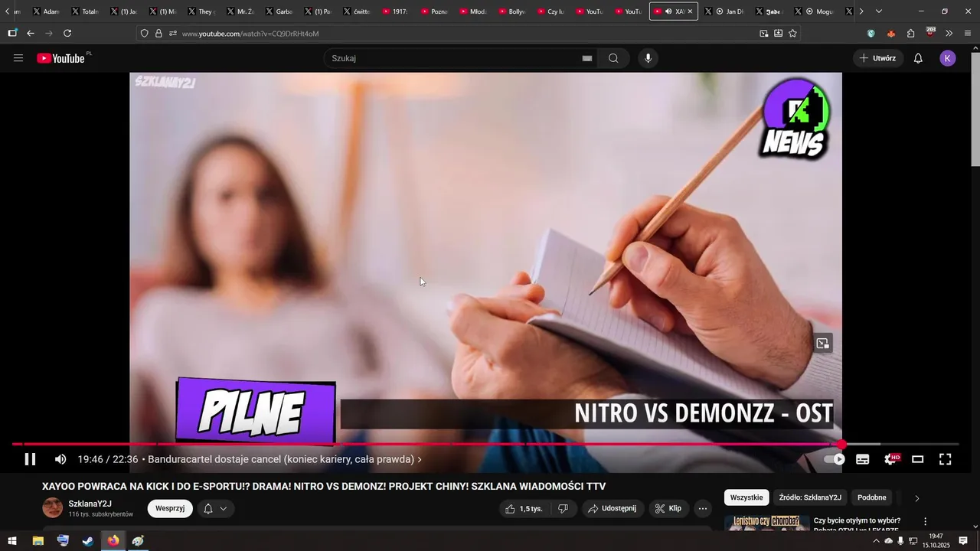Select the Podobne filter chip
This screenshot has width=980, height=551.
point(872,497)
